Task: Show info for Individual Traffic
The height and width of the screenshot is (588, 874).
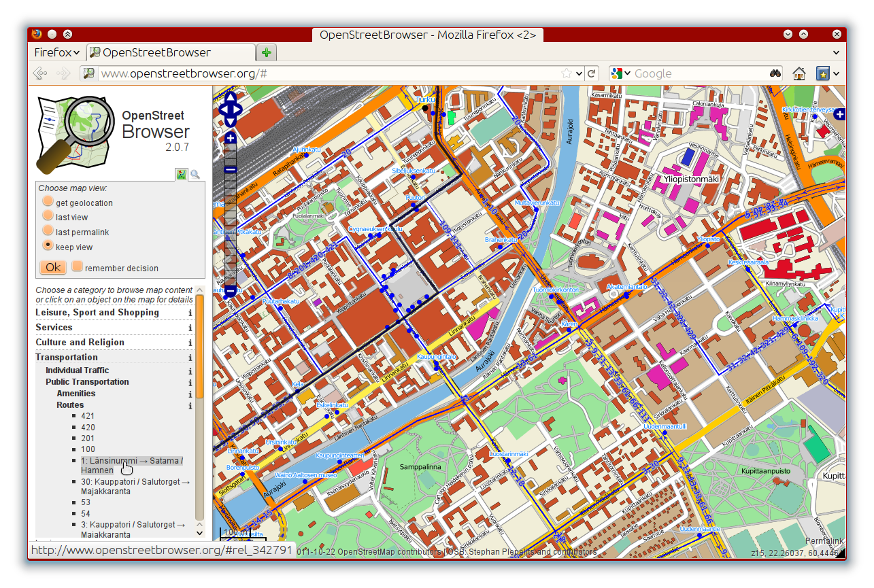Action: tap(190, 371)
